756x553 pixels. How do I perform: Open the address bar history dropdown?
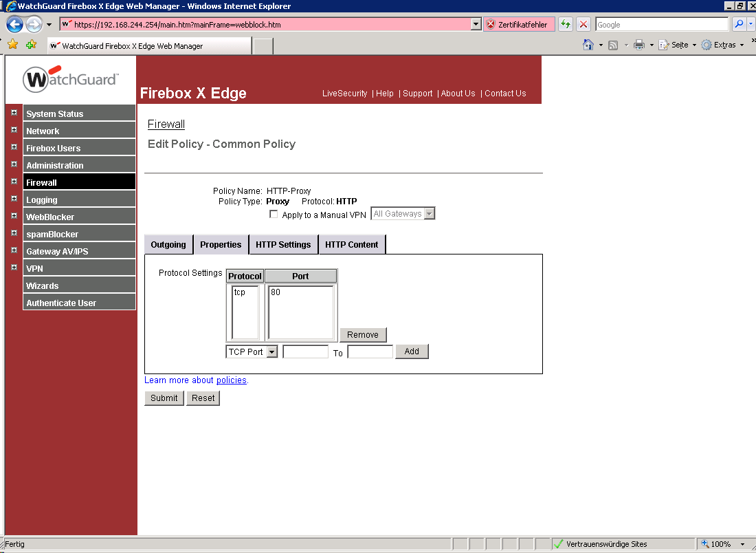coord(475,24)
